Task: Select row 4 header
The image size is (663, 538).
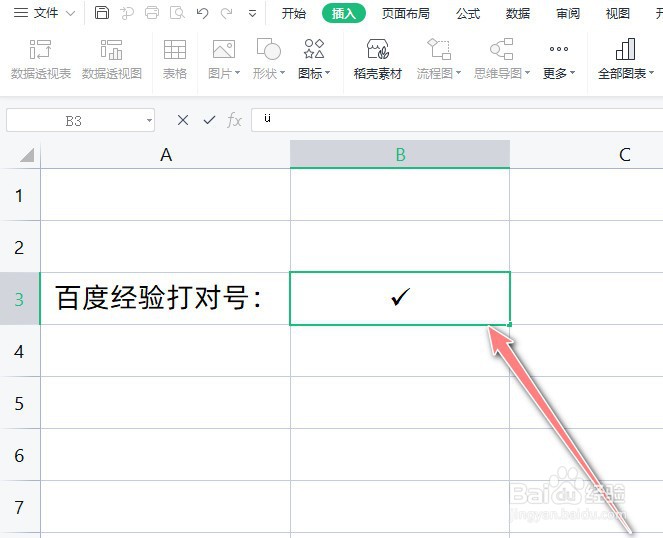Action: click(20, 351)
